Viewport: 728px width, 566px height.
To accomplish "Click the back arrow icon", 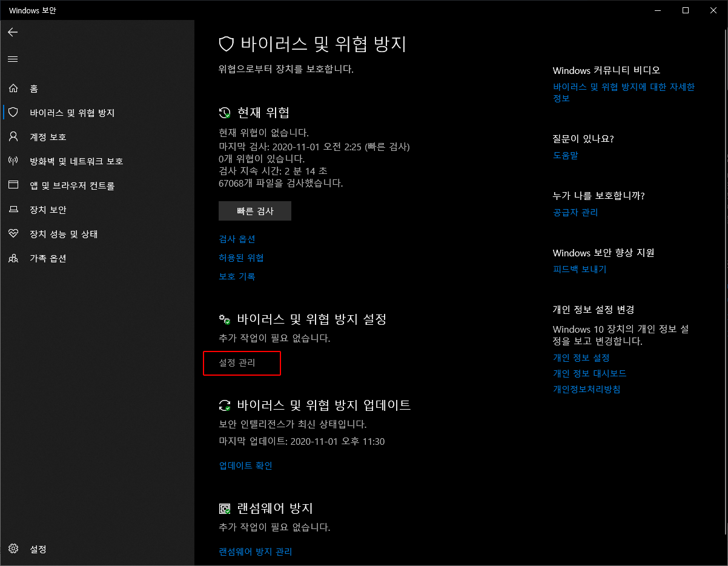I will pyautogui.click(x=13, y=32).
